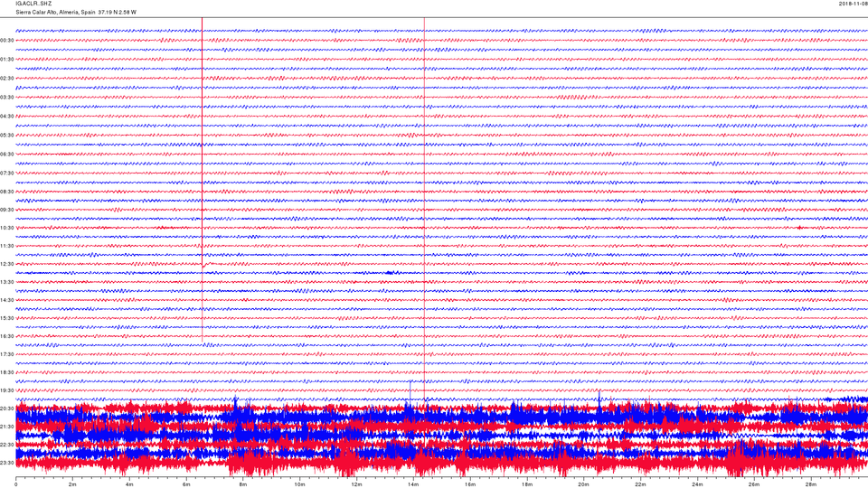Select the 20:30 time row label

click(x=6, y=408)
